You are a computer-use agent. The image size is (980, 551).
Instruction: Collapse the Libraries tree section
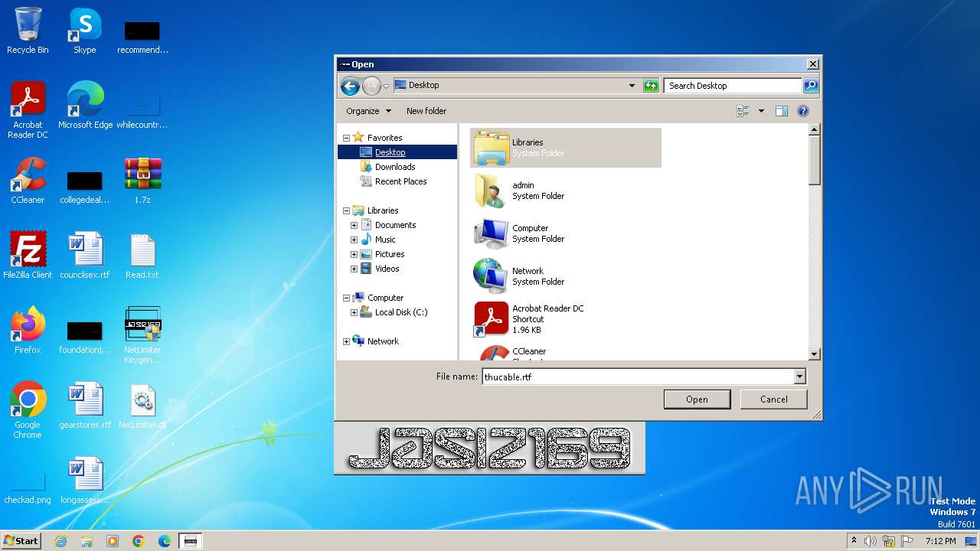(x=346, y=211)
